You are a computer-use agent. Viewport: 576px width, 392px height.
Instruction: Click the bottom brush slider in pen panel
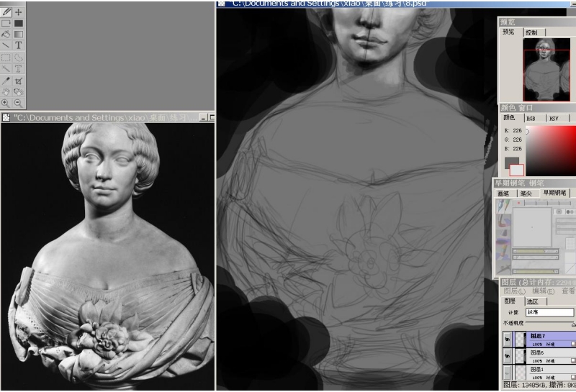[536, 272]
